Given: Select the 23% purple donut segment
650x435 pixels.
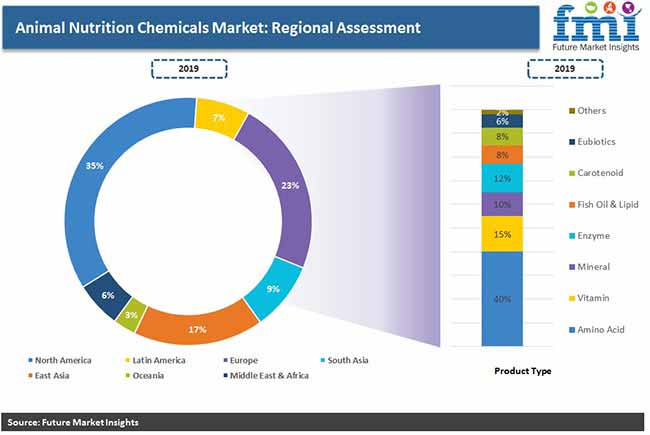Looking at the screenshot, I should (x=289, y=187).
